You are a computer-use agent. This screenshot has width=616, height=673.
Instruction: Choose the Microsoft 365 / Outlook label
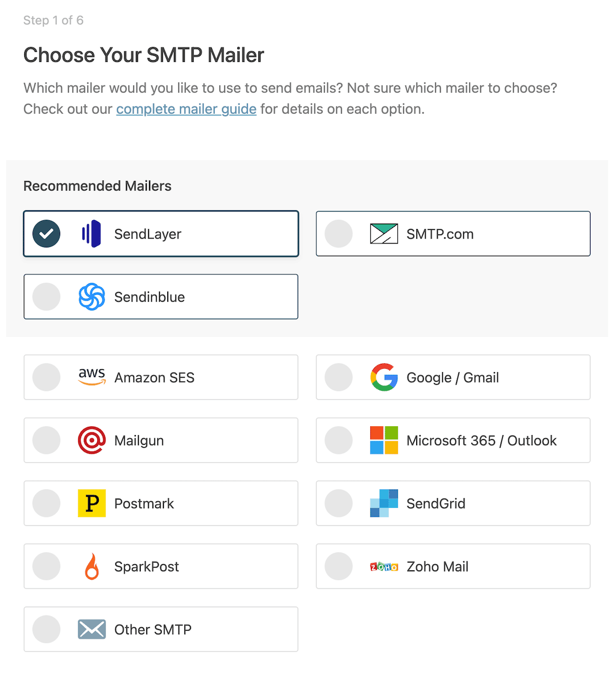[x=481, y=441]
